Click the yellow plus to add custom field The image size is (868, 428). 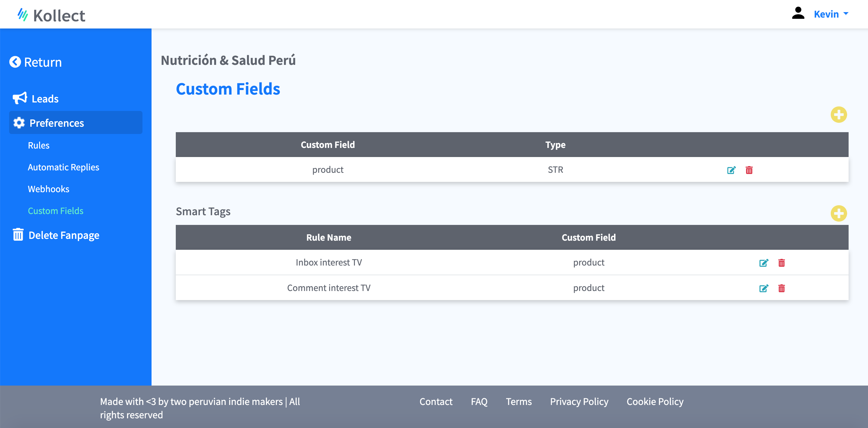click(838, 115)
